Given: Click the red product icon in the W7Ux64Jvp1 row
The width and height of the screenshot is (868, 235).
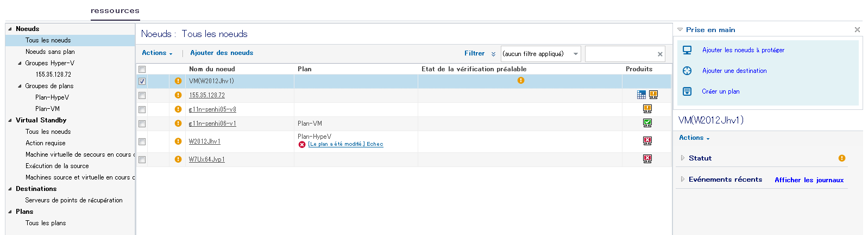Looking at the screenshot, I should [x=647, y=159].
